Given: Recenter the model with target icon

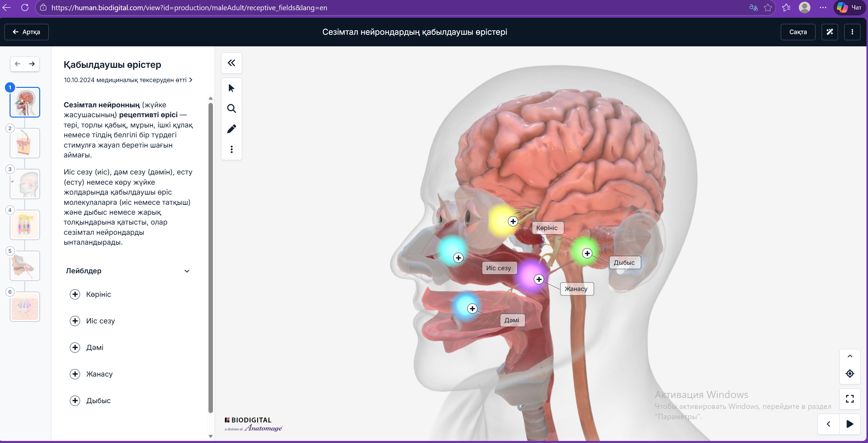Looking at the screenshot, I should pos(850,373).
